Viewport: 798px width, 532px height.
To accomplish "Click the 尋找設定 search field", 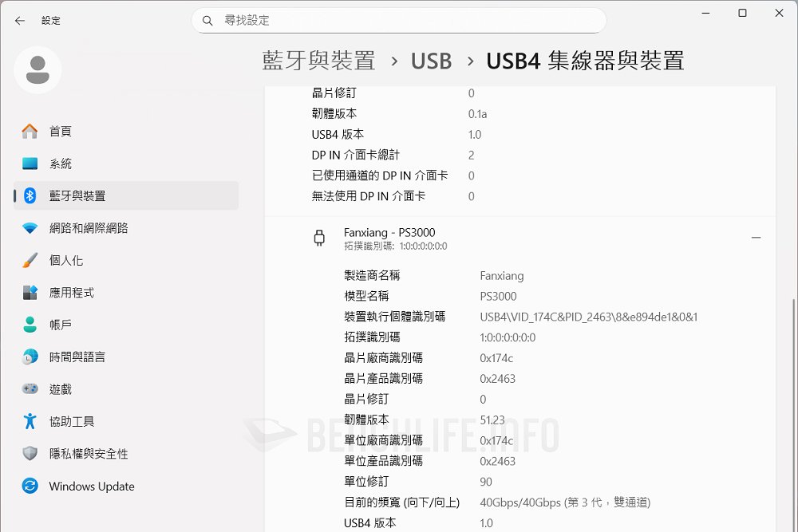I will (x=407, y=21).
